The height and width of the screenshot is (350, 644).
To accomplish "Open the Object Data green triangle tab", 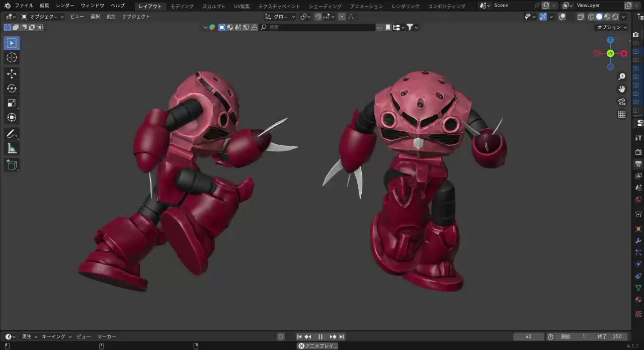I will [x=638, y=288].
